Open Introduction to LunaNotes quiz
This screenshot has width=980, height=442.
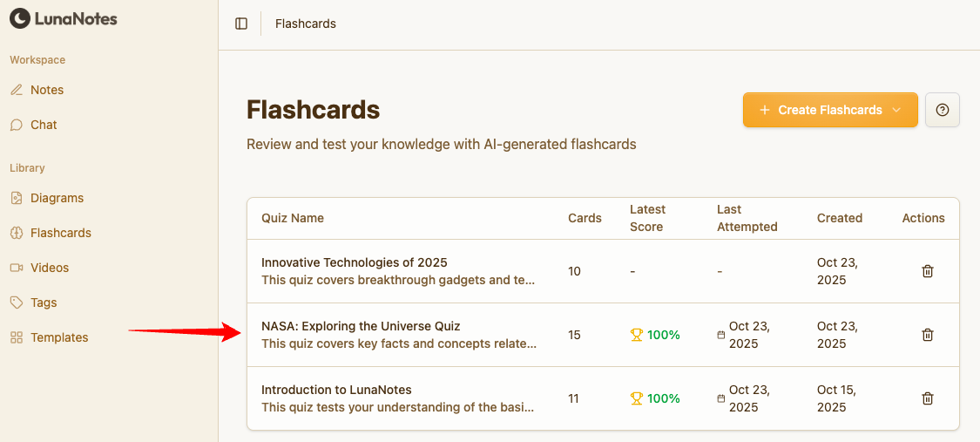pos(336,390)
